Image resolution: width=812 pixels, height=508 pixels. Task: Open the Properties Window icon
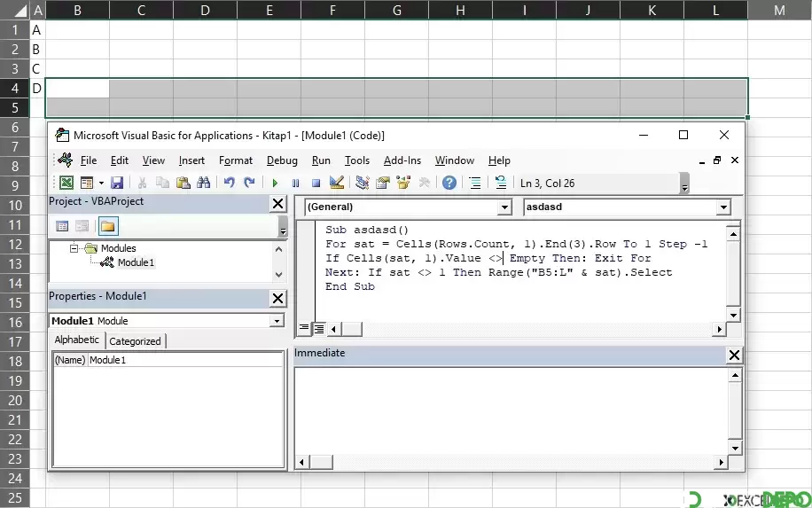click(x=383, y=183)
